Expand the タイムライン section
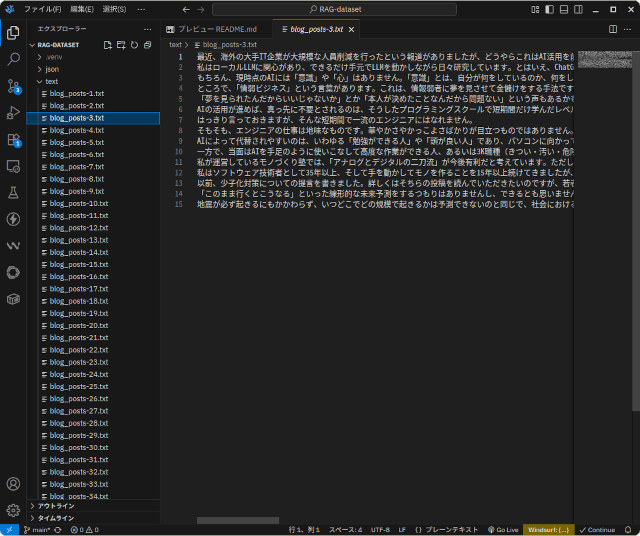 click(x=93, y=518)
